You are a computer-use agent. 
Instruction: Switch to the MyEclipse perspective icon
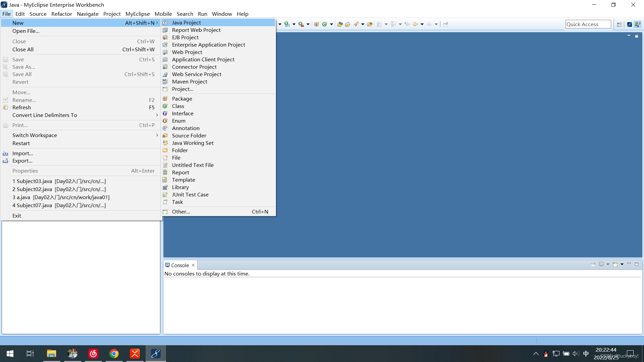point(629,24)
